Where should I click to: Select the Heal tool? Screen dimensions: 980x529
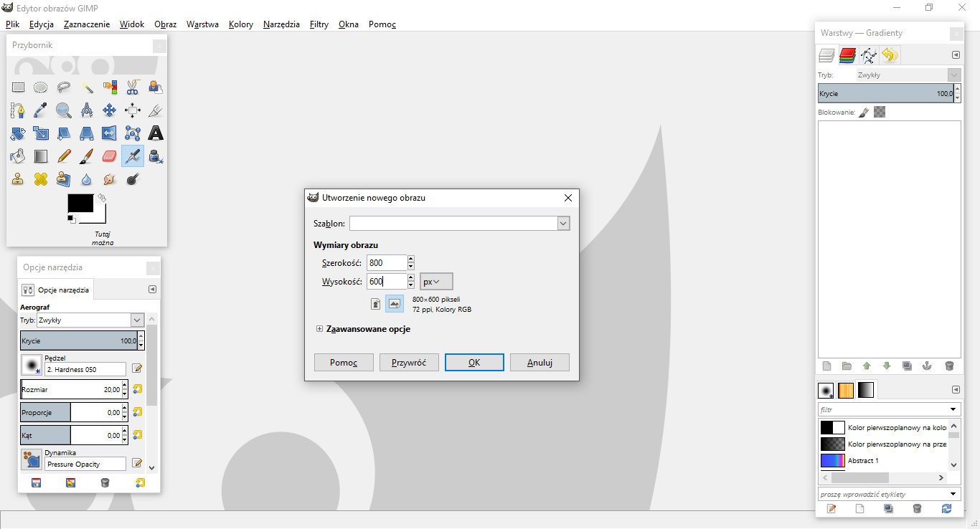coord(41,179)
